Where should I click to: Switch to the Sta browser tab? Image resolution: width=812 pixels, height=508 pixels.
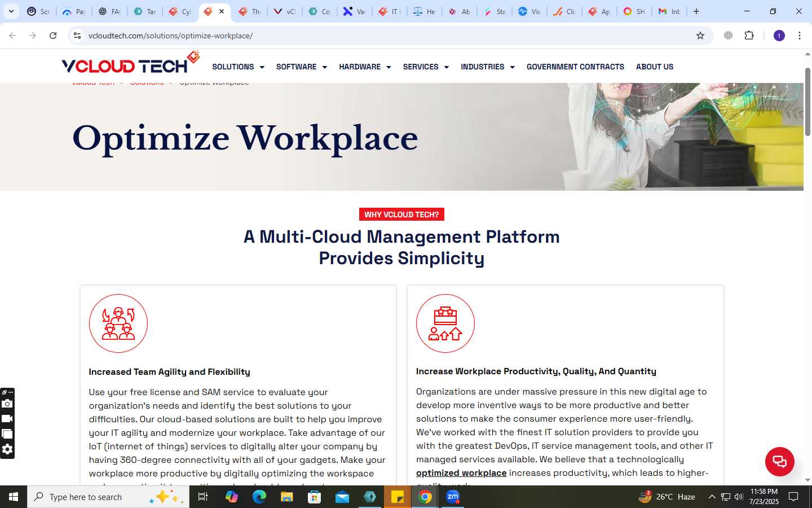coord(495,11)
